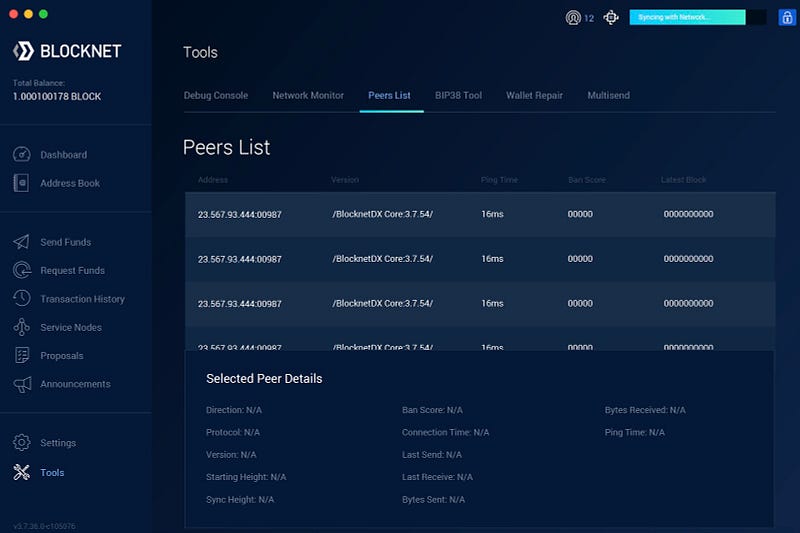Click the Request Funds icon

pyautogui.click(x=21, y=270)
